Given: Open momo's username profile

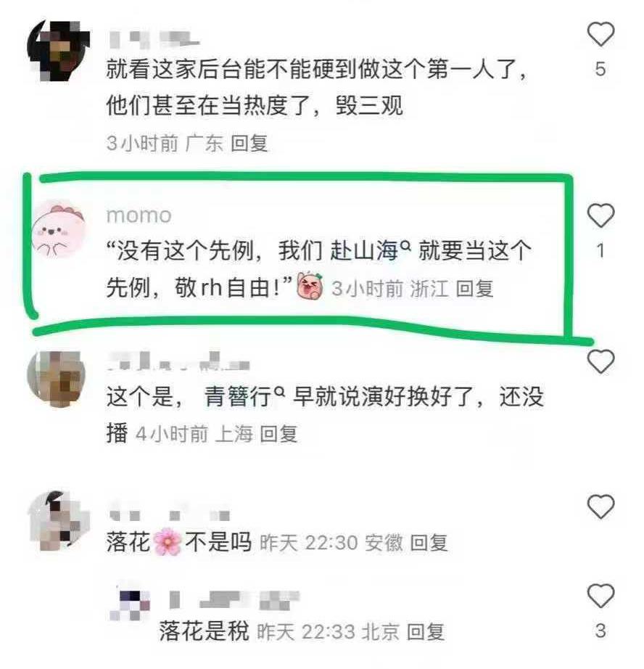Looking at the screenshot, I should tap(139, 216).
